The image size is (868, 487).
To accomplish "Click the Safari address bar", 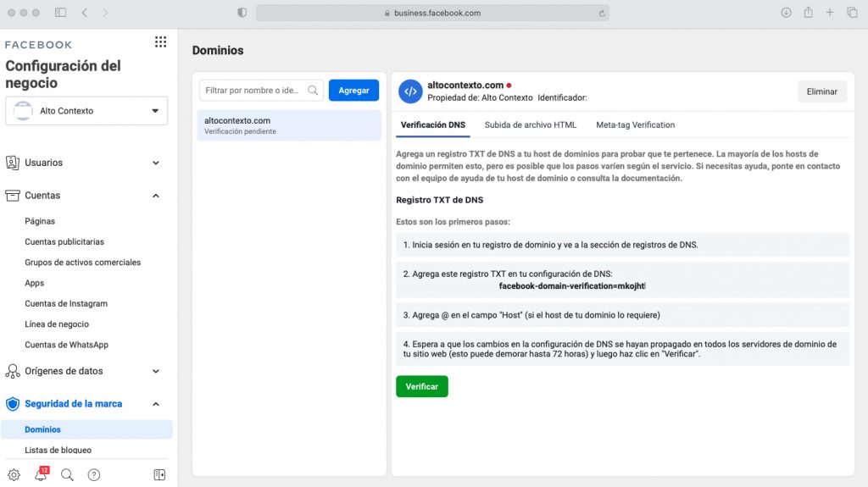I will 432,13.
